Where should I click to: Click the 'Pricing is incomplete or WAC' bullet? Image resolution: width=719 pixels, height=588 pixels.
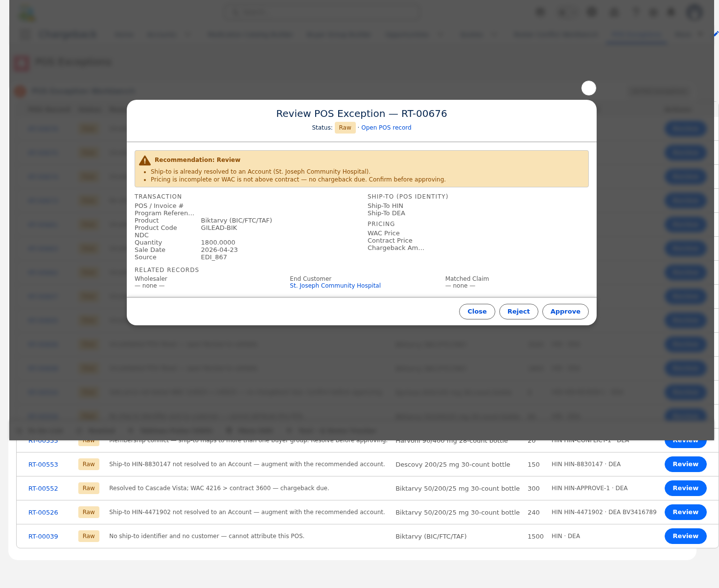pyautogui.click(x=298, y=180)
